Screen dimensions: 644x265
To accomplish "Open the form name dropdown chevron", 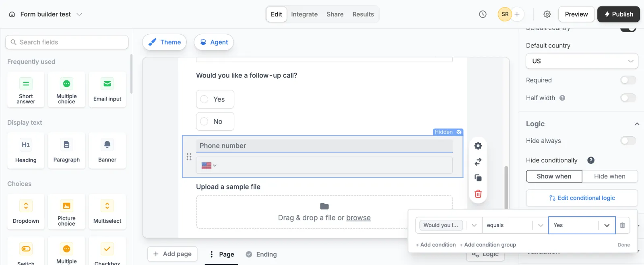I will 79,14.
